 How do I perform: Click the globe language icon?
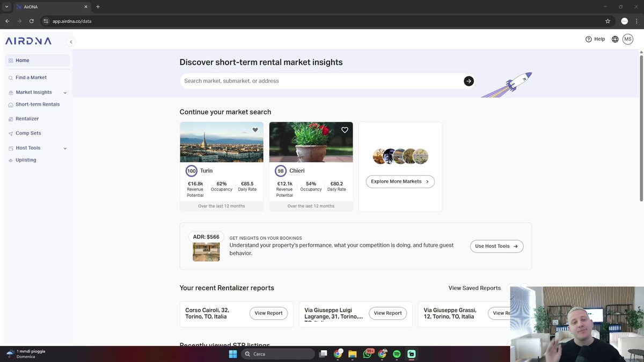tap(615, 39)
